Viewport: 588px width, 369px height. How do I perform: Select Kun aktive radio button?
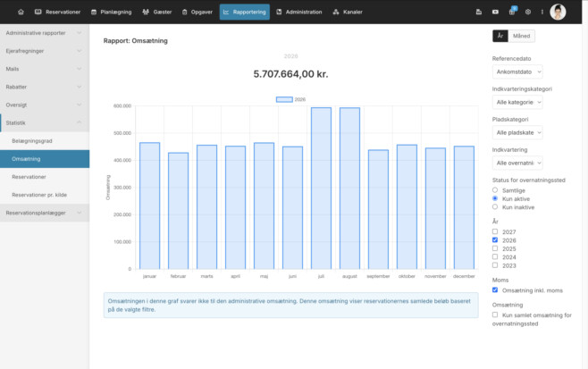[495, 198]
